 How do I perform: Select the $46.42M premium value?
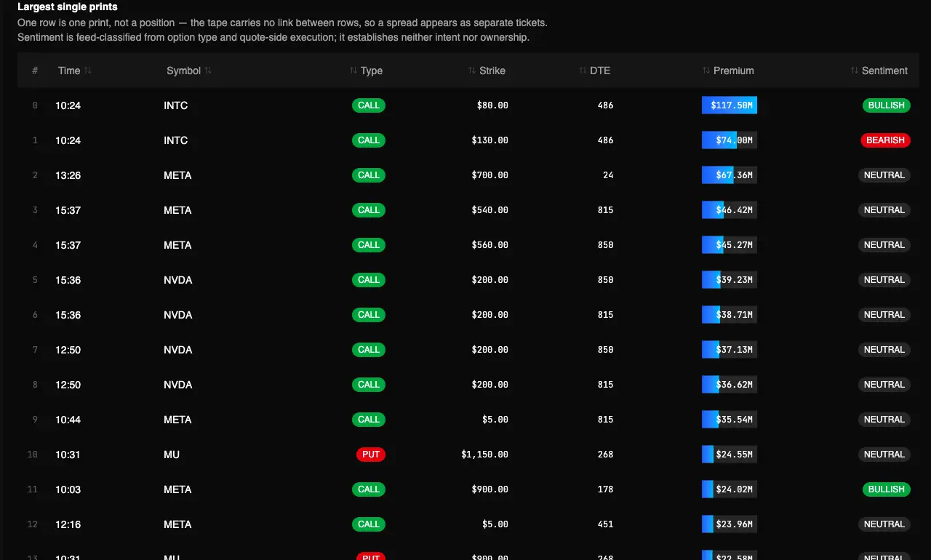pos(730,210)
